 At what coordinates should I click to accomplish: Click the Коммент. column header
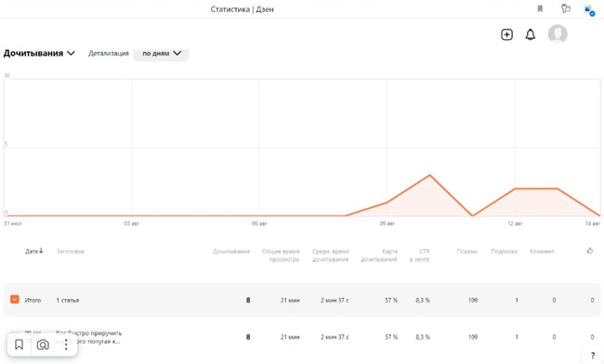click(543, 252)
